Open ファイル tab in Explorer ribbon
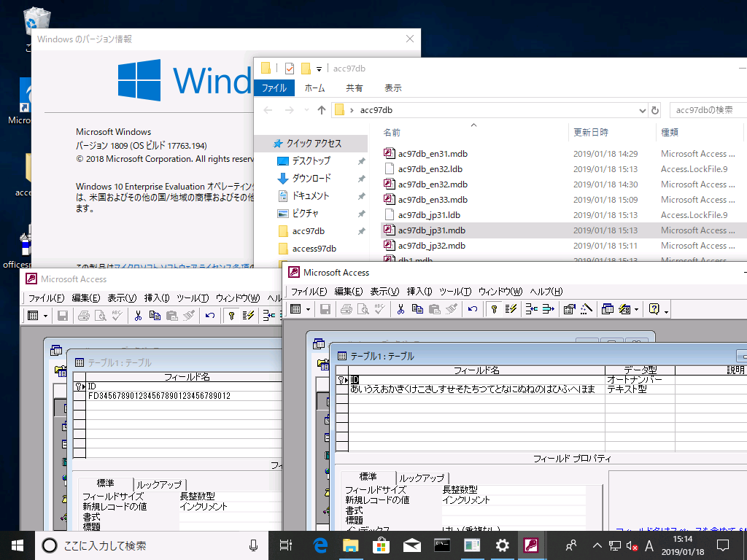747x560 pixels. pyautogui.click(x=274, y=88)
